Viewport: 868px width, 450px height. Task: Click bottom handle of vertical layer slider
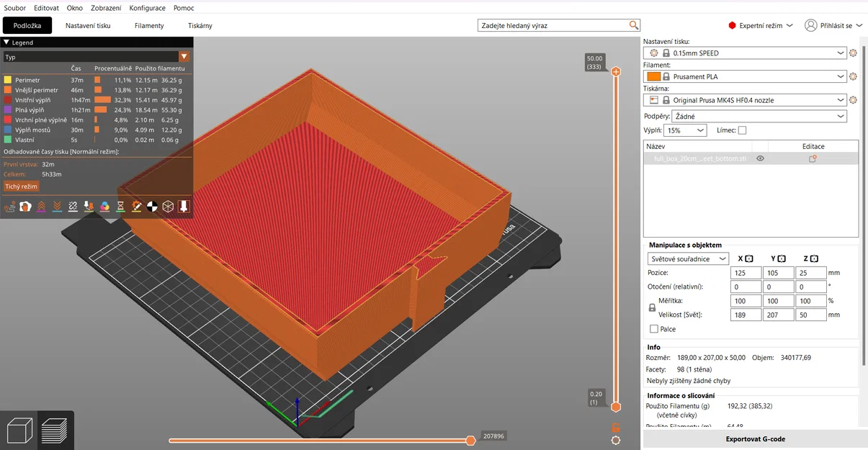[616, 408]
